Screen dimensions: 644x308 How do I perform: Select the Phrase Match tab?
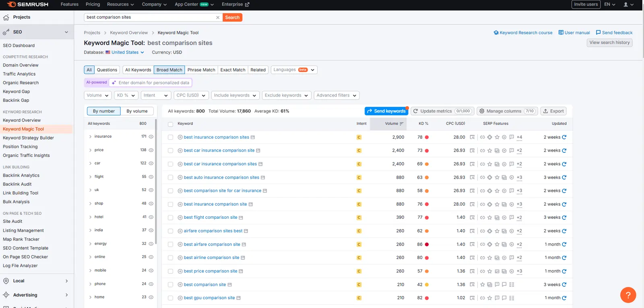pos(201,70)
